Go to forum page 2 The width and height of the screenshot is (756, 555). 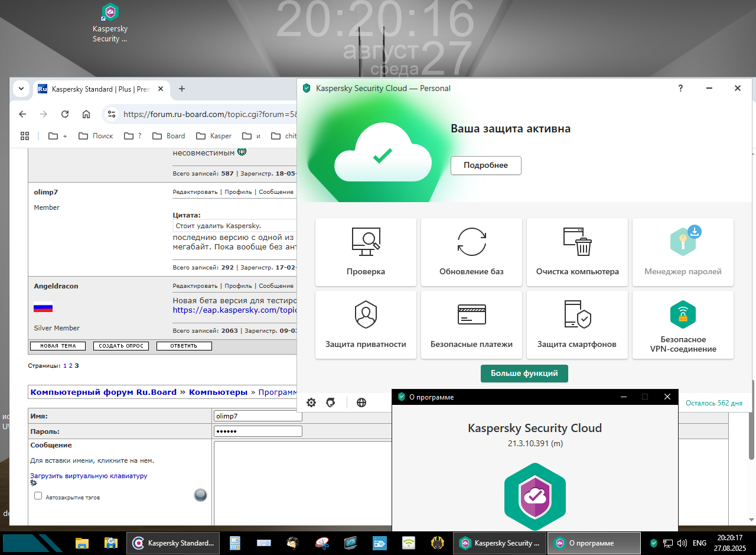tap(71, 366)
